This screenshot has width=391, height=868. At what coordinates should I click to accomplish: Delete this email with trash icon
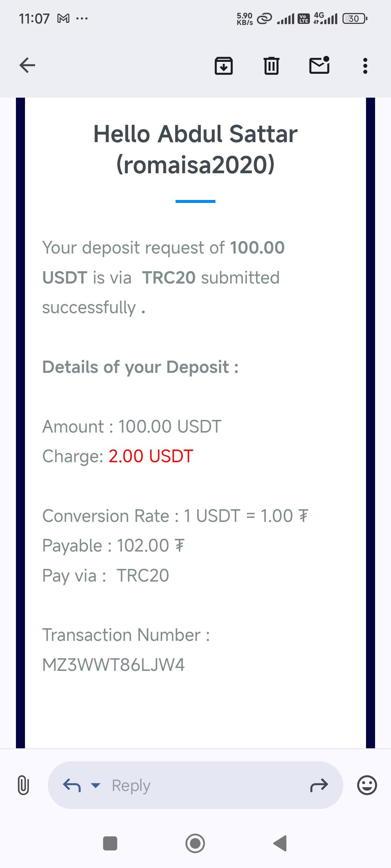(271, 66)
